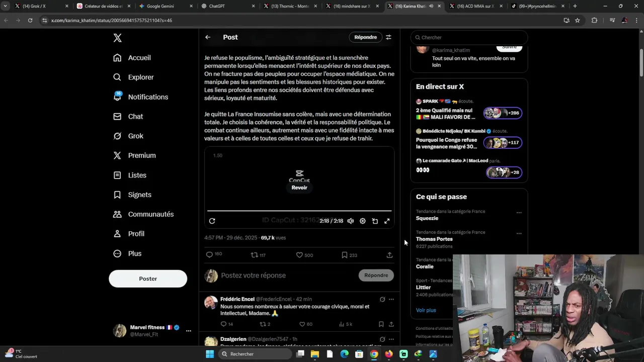Viewport: 644px width, 362px height.
Task: Share the main post via share icon
Action: point(389,255)
